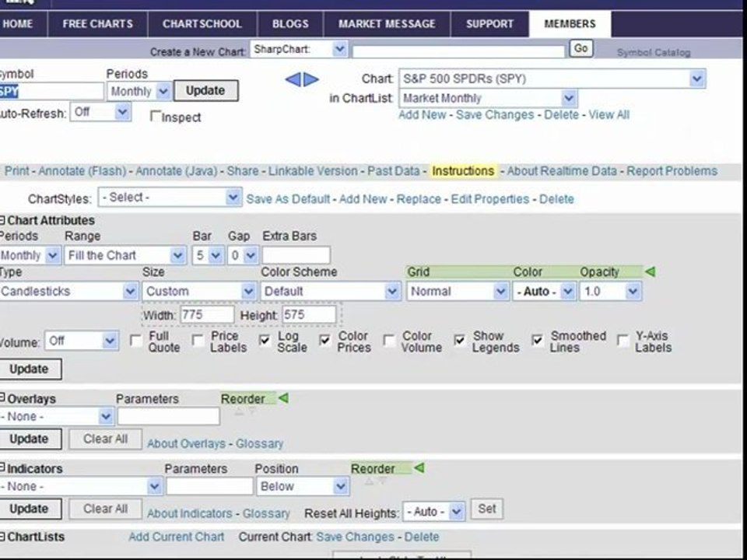
Task: Open the Volume Off dropdown
Action: point(82,341)
